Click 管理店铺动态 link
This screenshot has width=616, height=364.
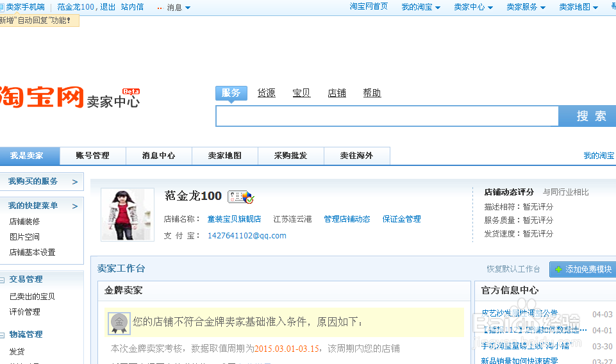pos(347,219)
